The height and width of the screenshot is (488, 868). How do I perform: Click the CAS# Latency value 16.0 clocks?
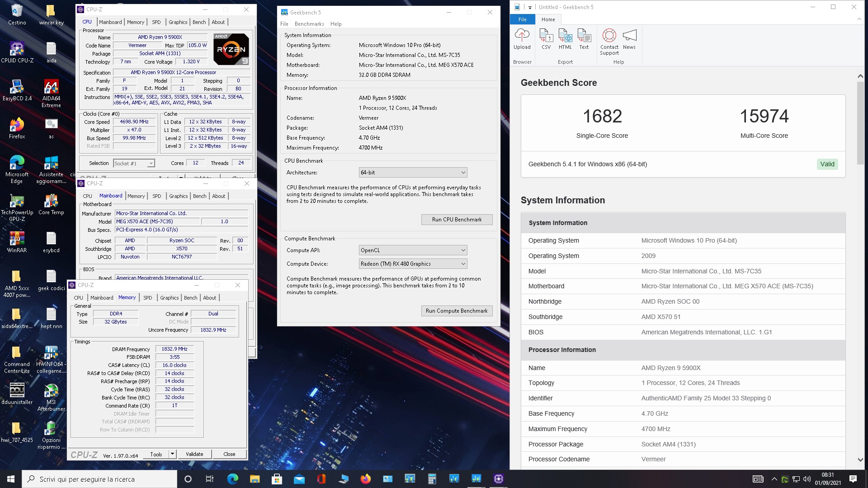coord(175,365)
